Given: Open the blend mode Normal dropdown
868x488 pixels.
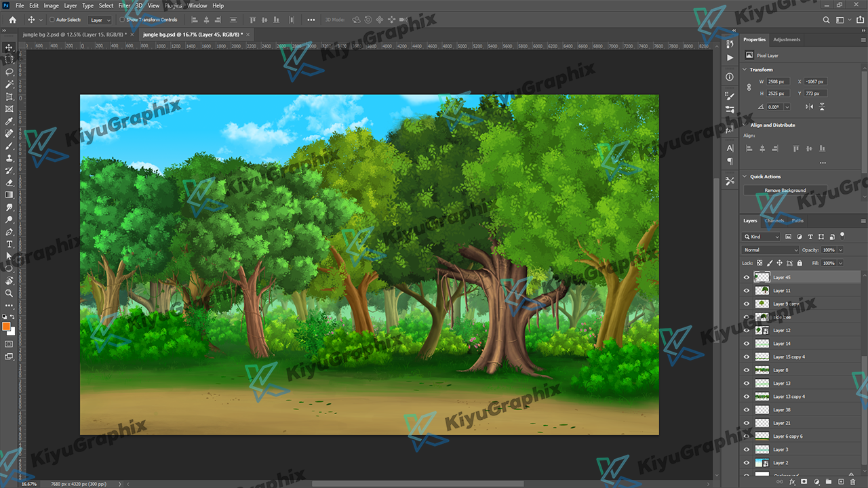Looking at the screenshot, I should click(x=770, y=250).
